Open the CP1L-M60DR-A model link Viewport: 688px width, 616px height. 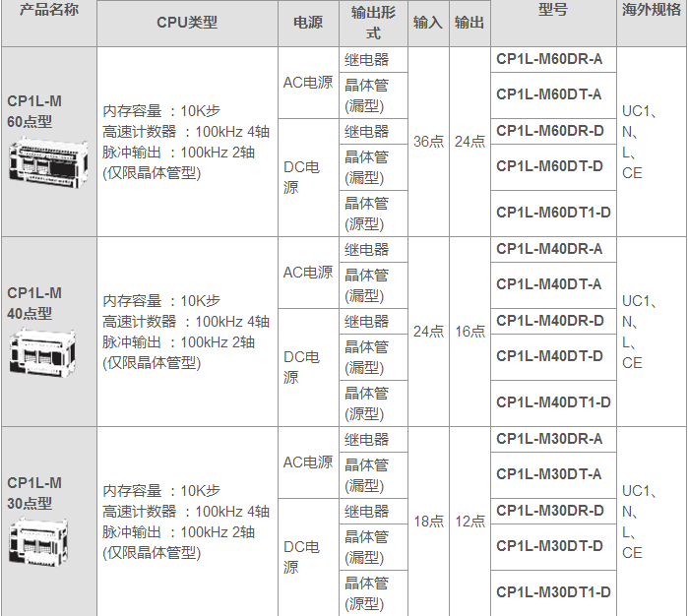pos(549,59)
